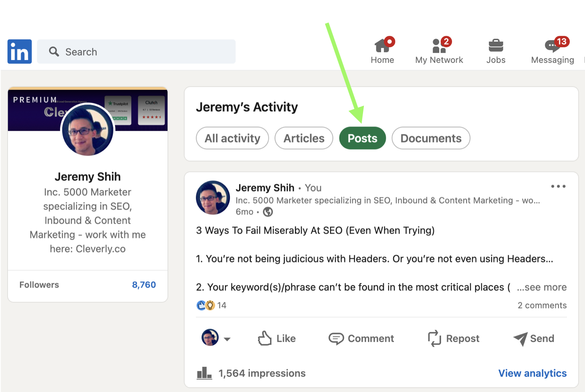585x392 pixels.
Task: Open View analytics link
Action: (x=533, y=373)
